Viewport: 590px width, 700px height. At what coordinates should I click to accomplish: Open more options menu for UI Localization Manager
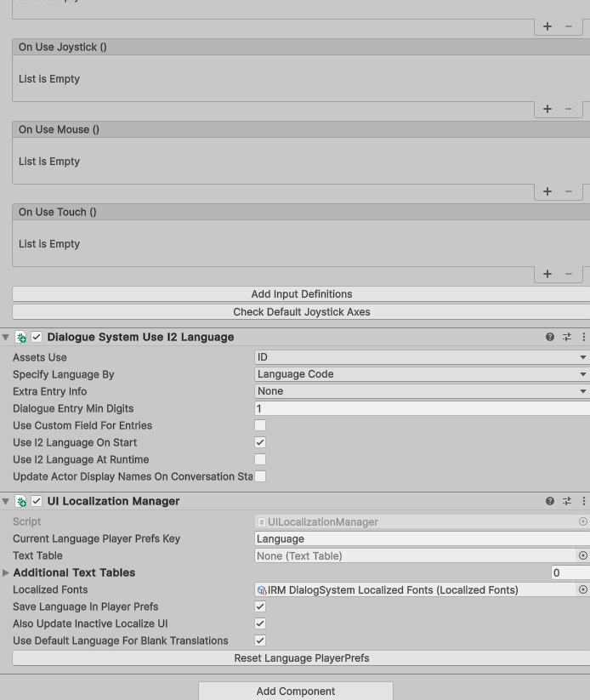click(x=584, y=501)
